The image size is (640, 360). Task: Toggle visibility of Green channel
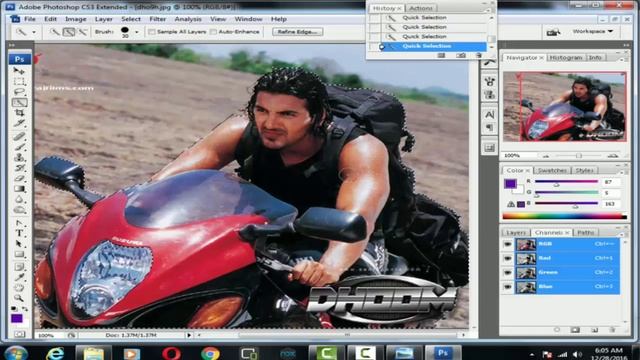pos(508,273)
